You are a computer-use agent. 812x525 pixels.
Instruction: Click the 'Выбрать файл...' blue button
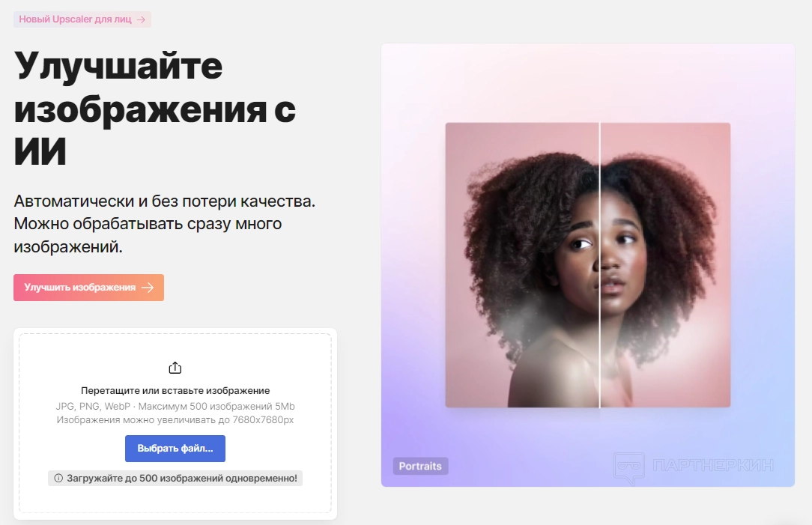(175, 449)
